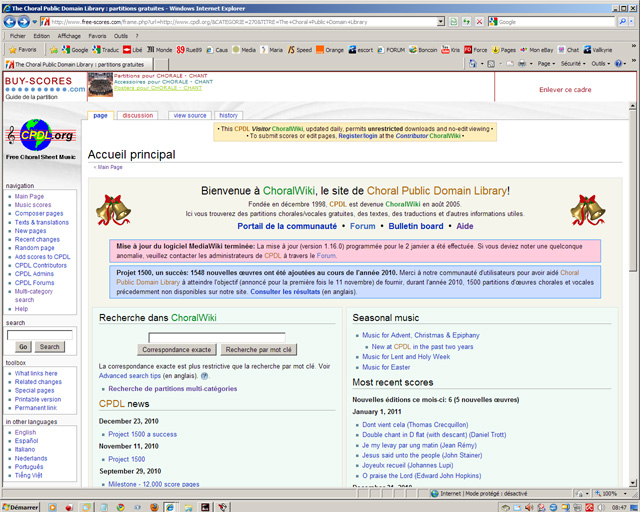Open the Sécurité dropdown in command bar
Image resolution: width=640 pixels, height=512 pixels.
(x=573, y=64)
